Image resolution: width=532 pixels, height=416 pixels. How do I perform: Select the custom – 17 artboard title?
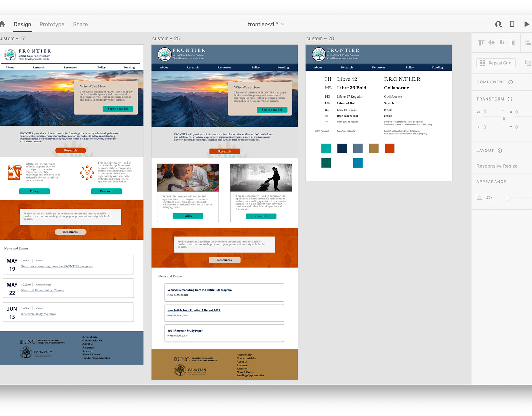[x=12, y=38]
